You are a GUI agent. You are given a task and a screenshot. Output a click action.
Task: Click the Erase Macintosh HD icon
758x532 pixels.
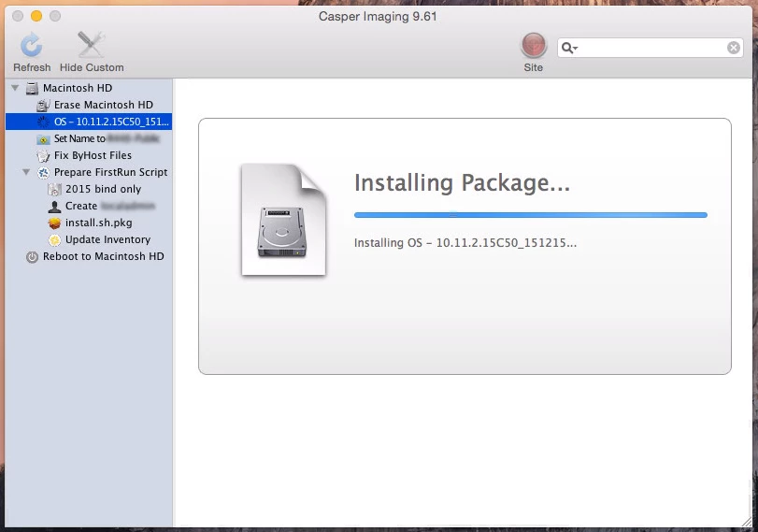pyautogui.click(x=43, y=105)
